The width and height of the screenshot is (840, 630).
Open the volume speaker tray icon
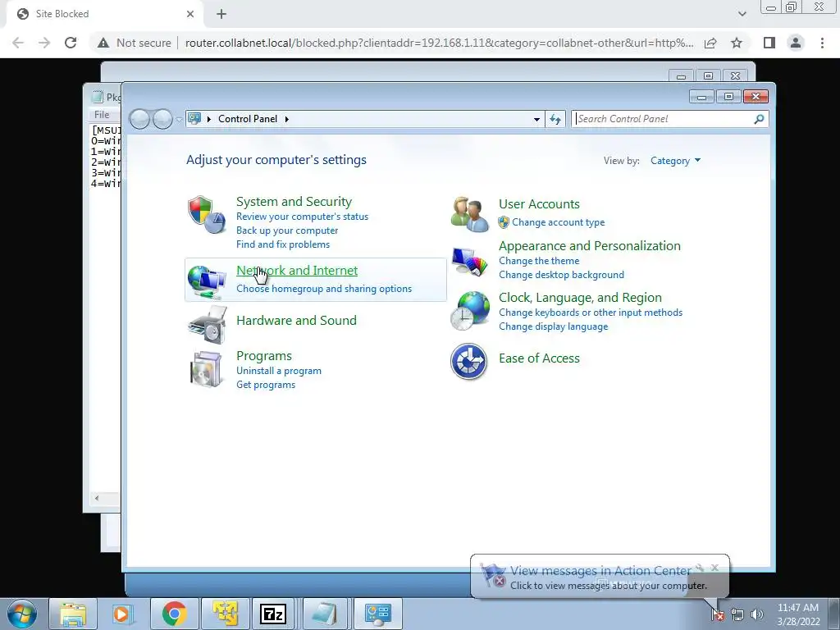(x=756, y=614)
